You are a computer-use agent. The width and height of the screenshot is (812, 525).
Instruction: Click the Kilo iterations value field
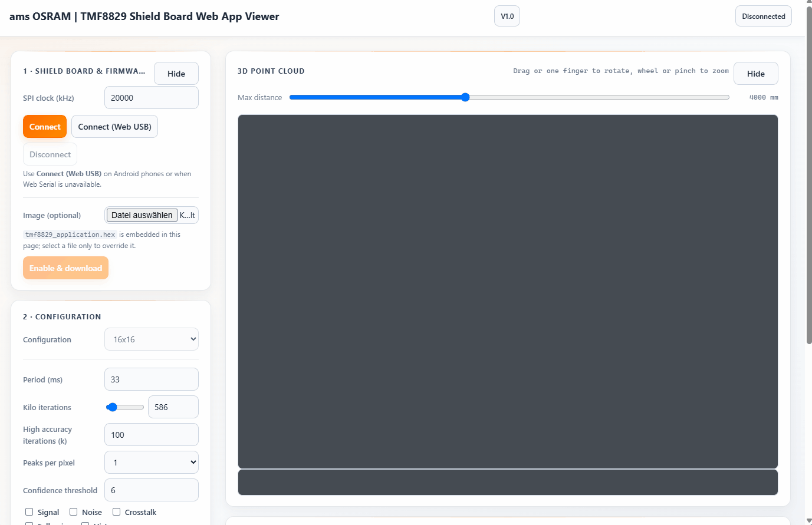point(173,407)
